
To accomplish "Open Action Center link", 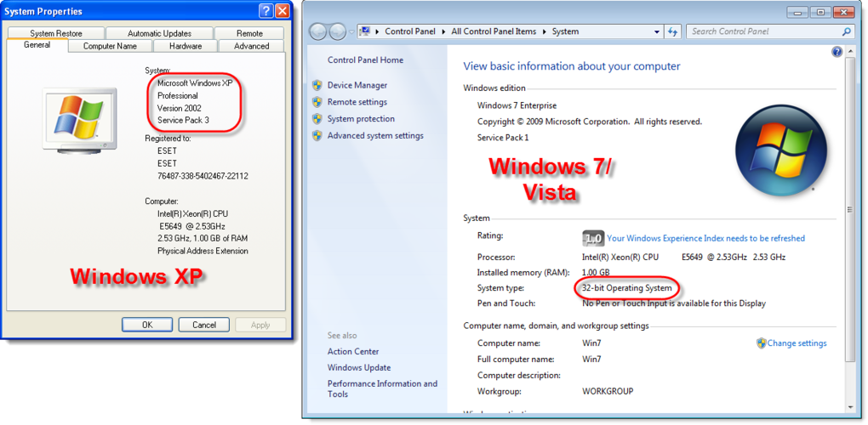I will coord(353,352).
